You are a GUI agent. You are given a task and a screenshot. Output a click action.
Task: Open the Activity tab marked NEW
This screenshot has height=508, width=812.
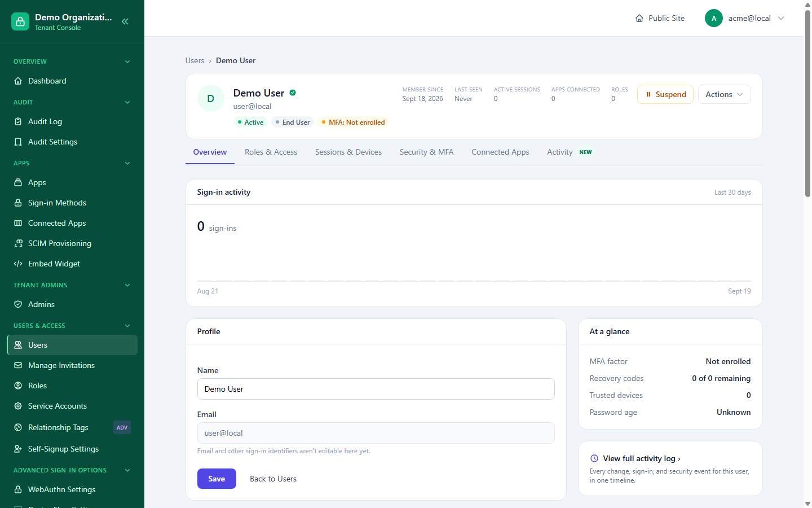point(570,152)
